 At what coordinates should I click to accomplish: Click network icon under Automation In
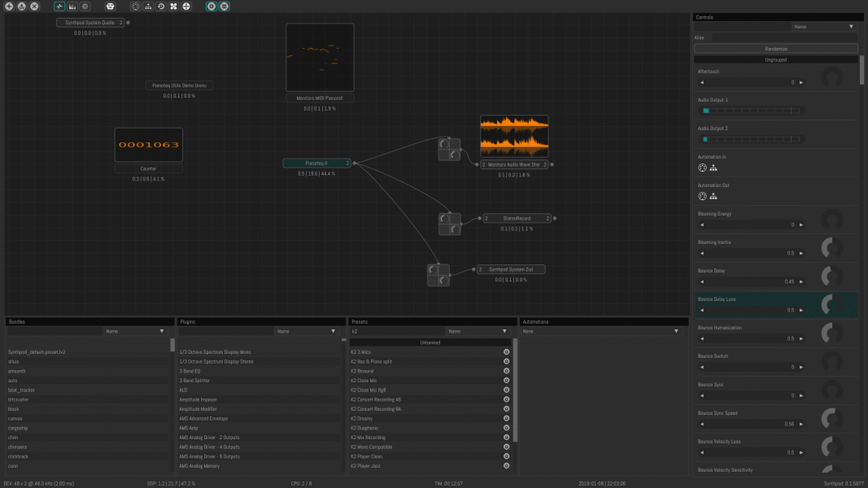tap(713, 168)
